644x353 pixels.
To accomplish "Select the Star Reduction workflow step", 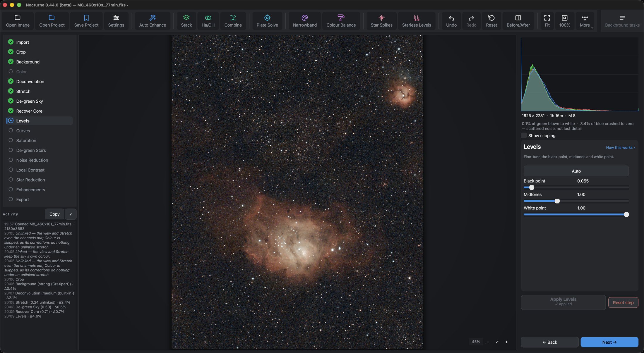I will [x=40, y=180].
